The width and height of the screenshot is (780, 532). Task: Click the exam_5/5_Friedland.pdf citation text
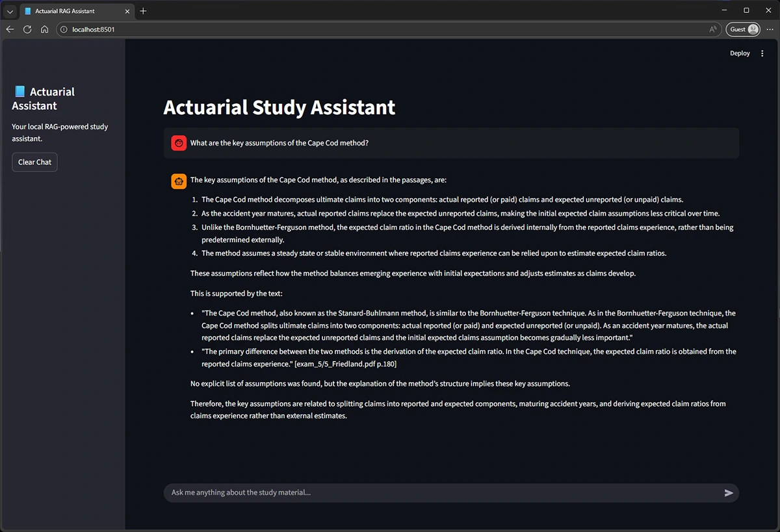coord(345,364)
